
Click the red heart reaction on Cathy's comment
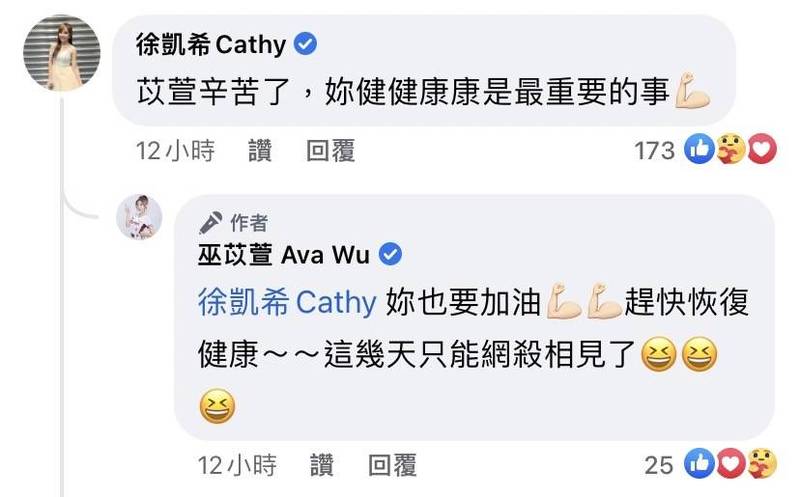pyautogui.click(x=762, y=149)
